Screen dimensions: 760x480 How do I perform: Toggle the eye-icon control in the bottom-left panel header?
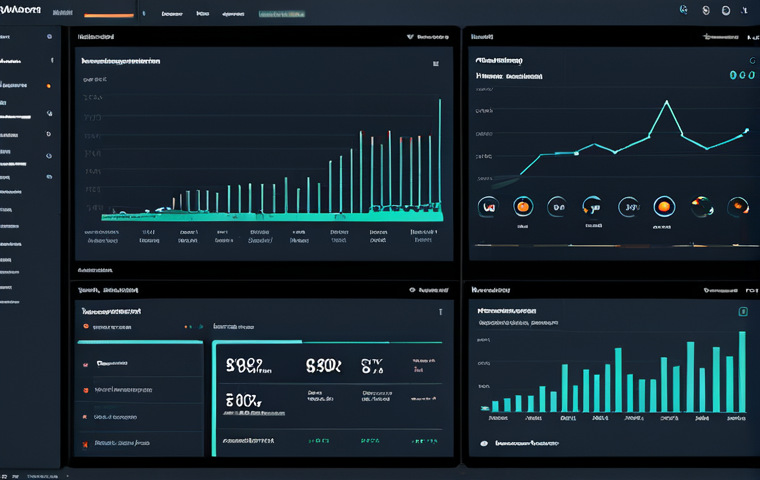point(428,290)
